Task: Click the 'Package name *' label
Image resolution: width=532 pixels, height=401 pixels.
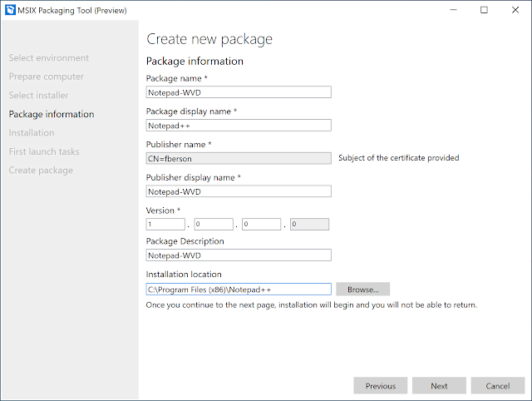Action: (177, 78)
